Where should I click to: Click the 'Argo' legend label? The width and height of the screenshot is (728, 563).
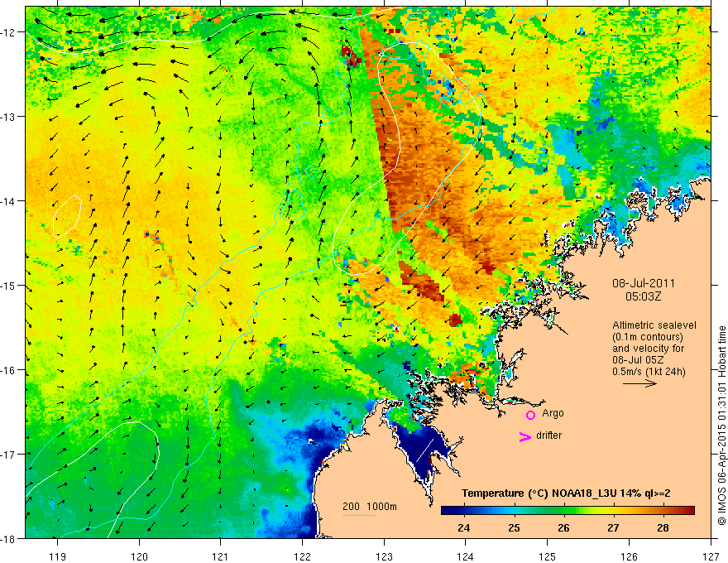click(x=553, y=413)
